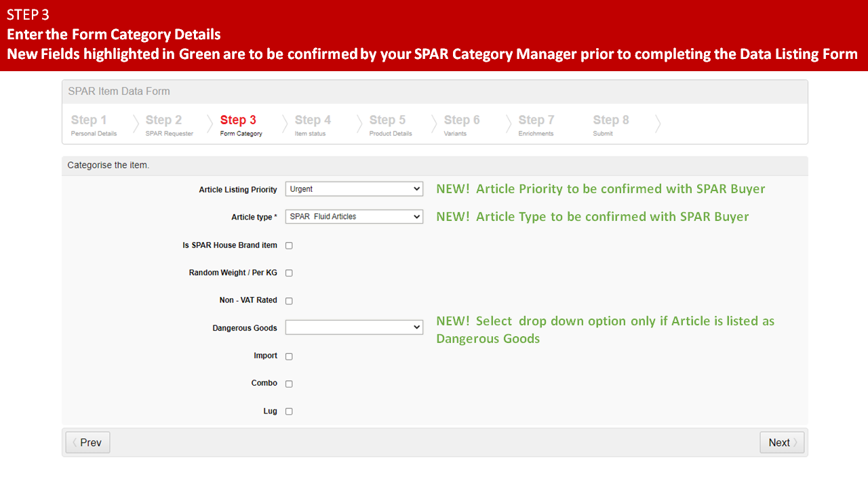Click the Article Listing Priority label

pos(238,190)
